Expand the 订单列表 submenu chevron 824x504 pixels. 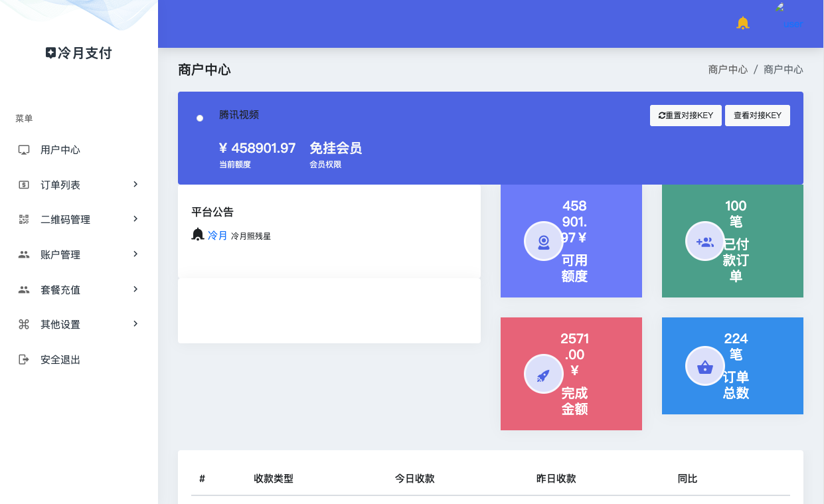[x=135, y=185]
